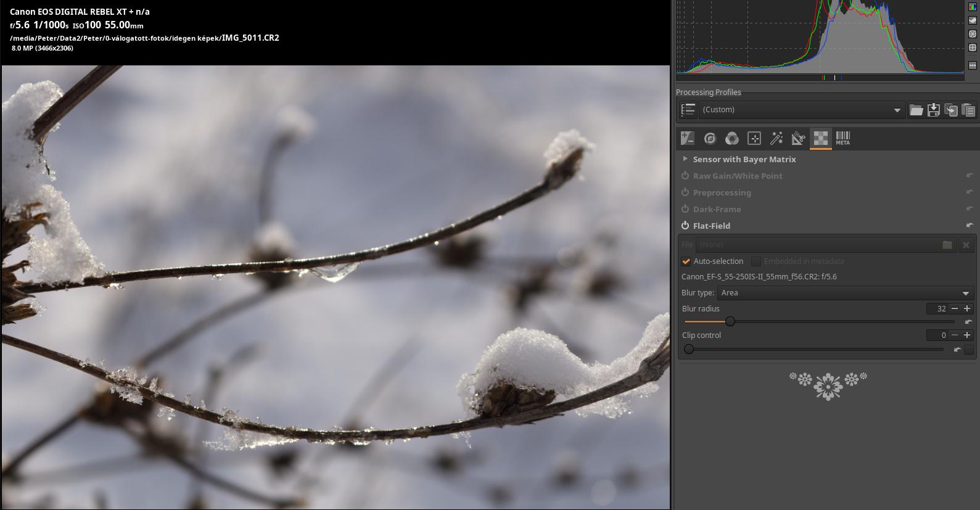Save the current processing profile
The width and height of the screenshot is (980, 510).
[x=933, y=110]
